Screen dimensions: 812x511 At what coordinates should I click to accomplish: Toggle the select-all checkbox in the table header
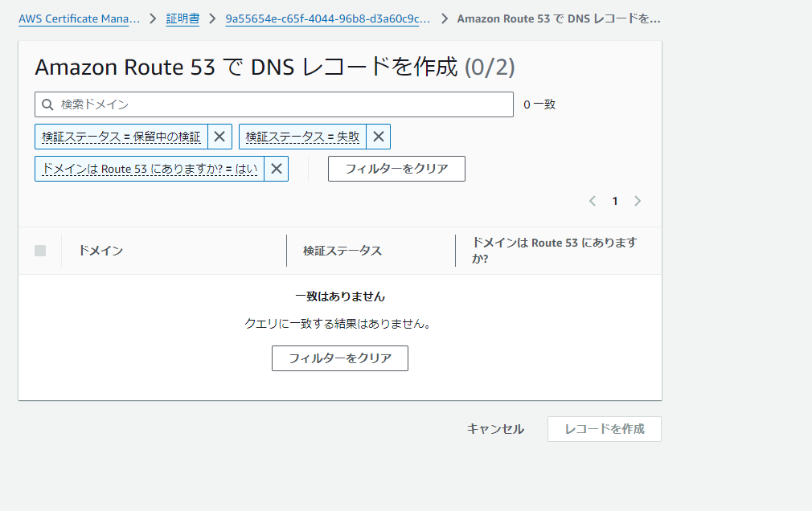point(40,251)
